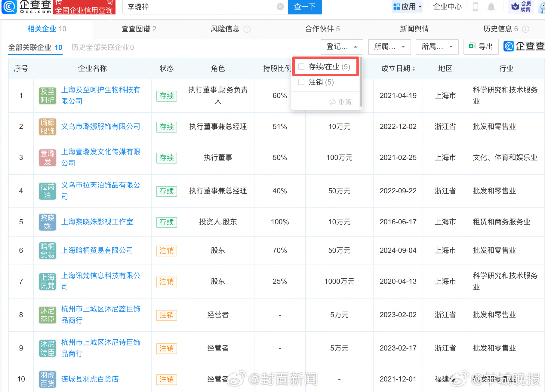Open 连城县羽虎百货店 company link
The height and width of the screenshot is (392, 545).
click(90, 379)
